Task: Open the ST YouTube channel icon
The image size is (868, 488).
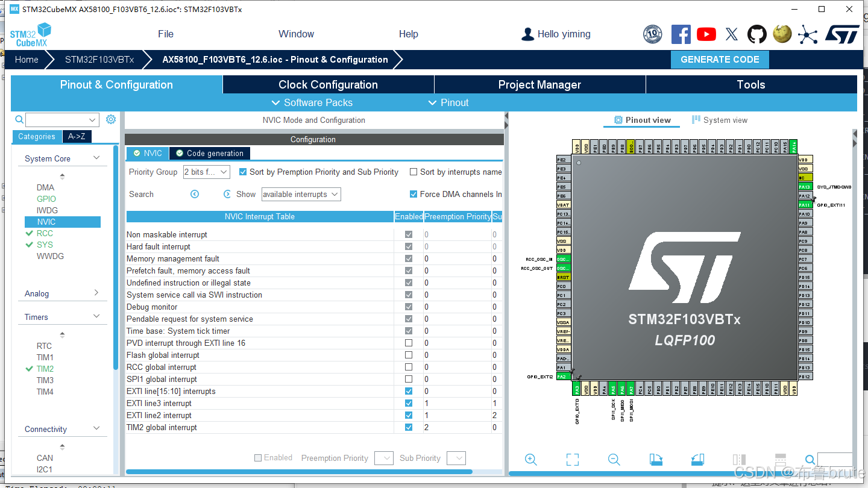Action: point(706,34)
